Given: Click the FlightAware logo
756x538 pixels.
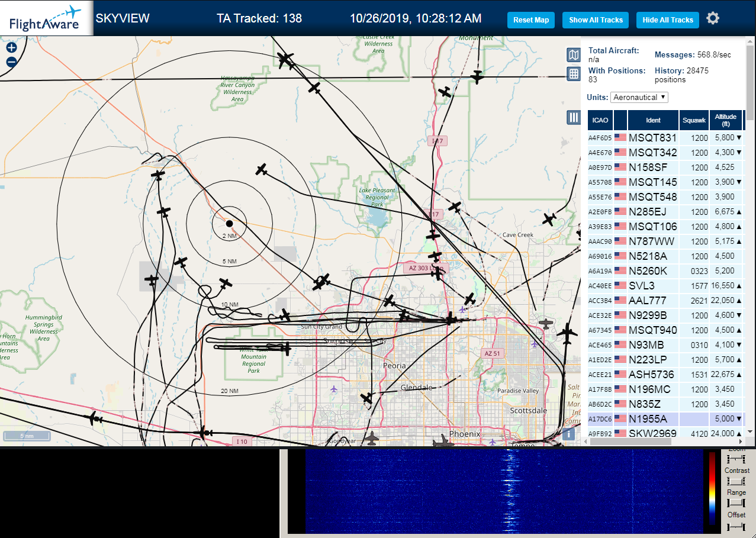Looking at the screenshot, I should point(46,18).
